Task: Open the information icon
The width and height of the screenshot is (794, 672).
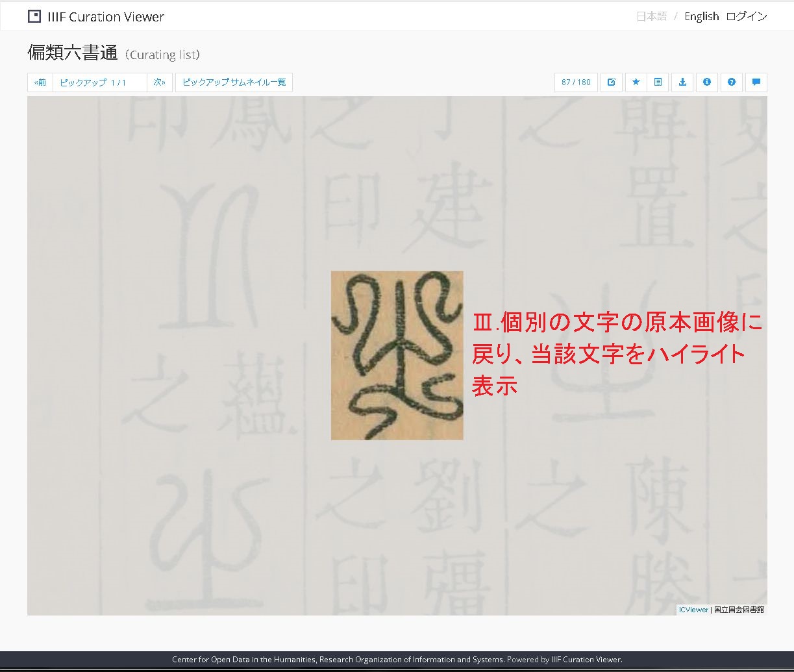Action: point(707,82)
